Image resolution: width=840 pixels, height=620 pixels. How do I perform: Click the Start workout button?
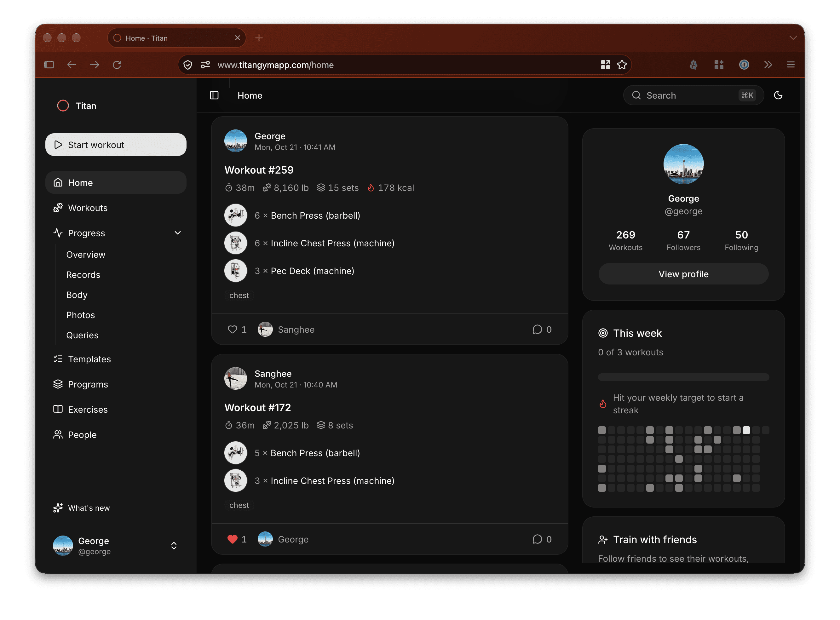coord(116,145)
